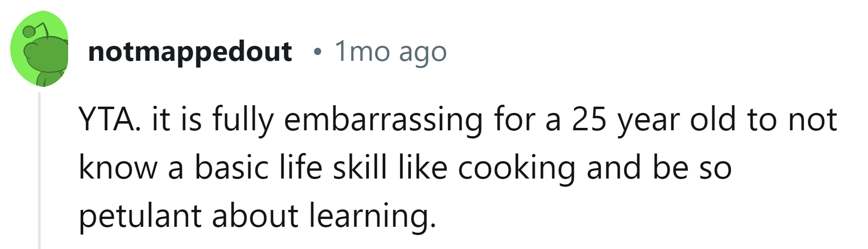Click the green Snoo avatar icon
This screenshot has height=249, width=868.
tap(40, 49)
